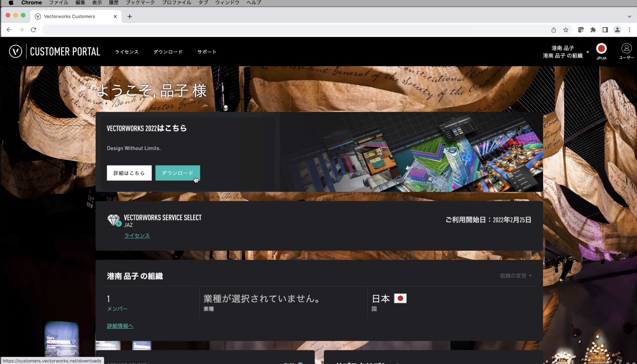Open the Chrome extensions puzzle icon
The height and width of the screenshot is (364, 637).
tap(593, 30)
